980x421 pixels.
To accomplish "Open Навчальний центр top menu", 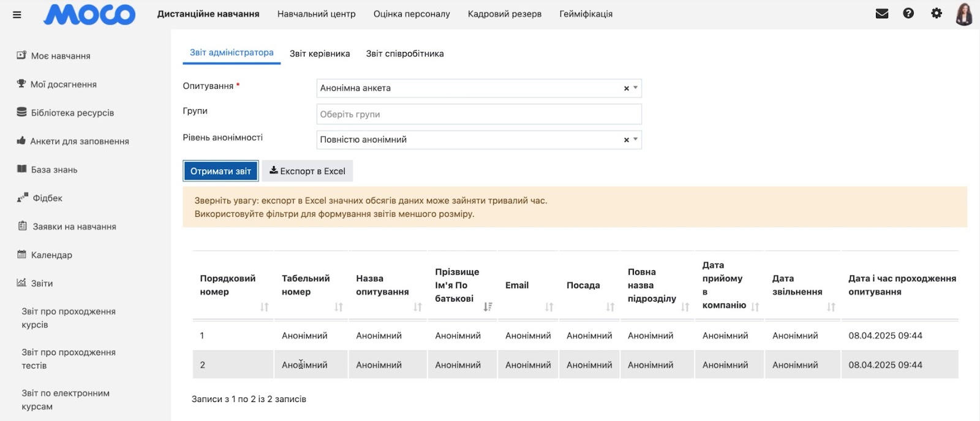I will [x=316, y=13].
